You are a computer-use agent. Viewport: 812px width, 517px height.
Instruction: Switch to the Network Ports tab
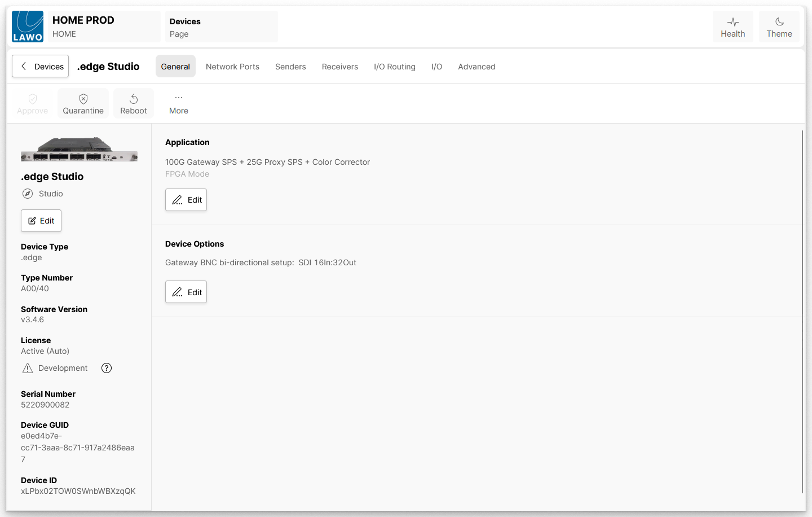[232, 67]
